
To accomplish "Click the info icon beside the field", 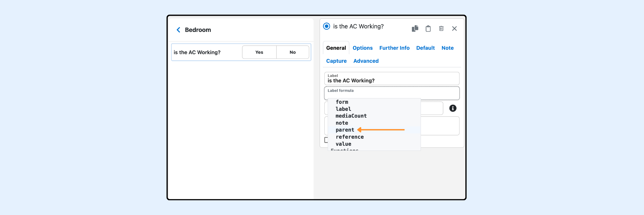I will (x=452, y=108).
